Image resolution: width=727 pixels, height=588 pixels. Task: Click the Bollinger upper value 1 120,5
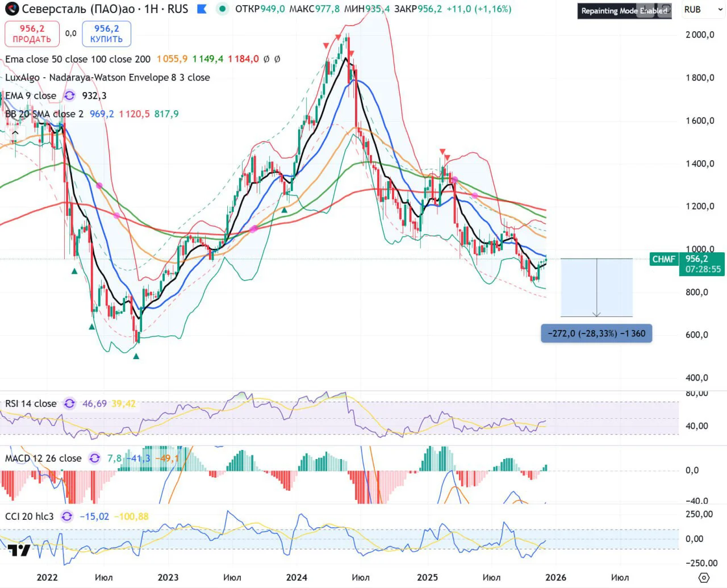coord(134,114)
